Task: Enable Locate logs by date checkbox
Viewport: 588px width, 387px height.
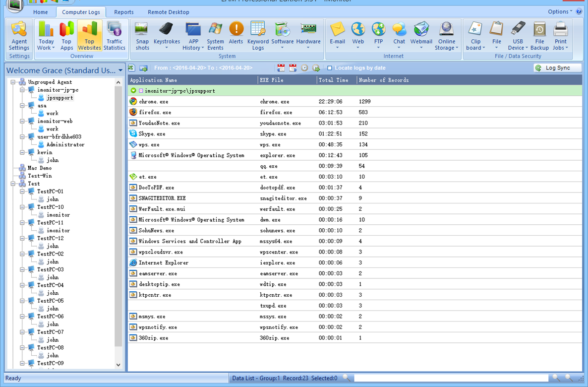Action: point(330,68)
